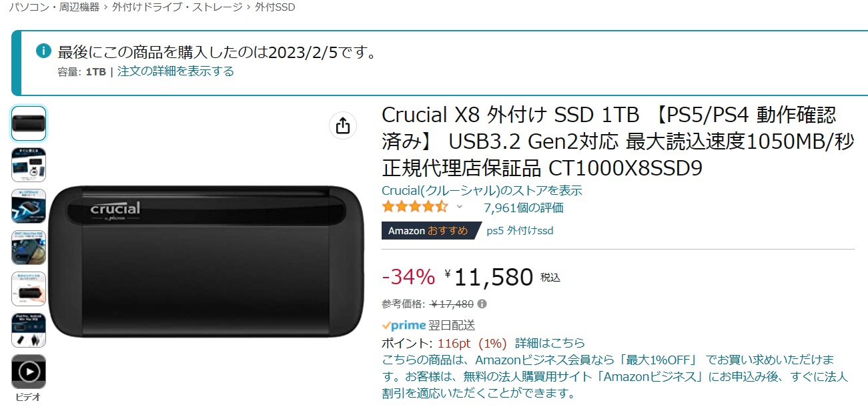Select the third thumbnail with blue speed graphic
The image size is (868, 407).
29,206
